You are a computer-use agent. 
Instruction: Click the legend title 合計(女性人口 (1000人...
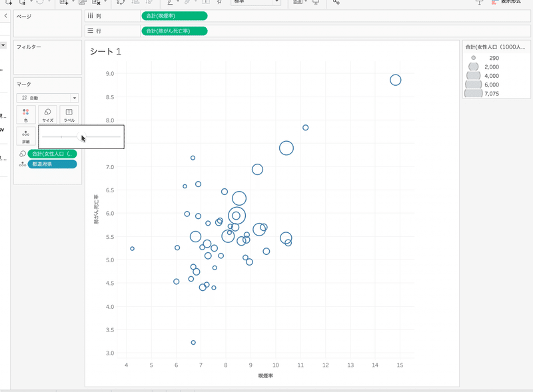tap(495, 47)
